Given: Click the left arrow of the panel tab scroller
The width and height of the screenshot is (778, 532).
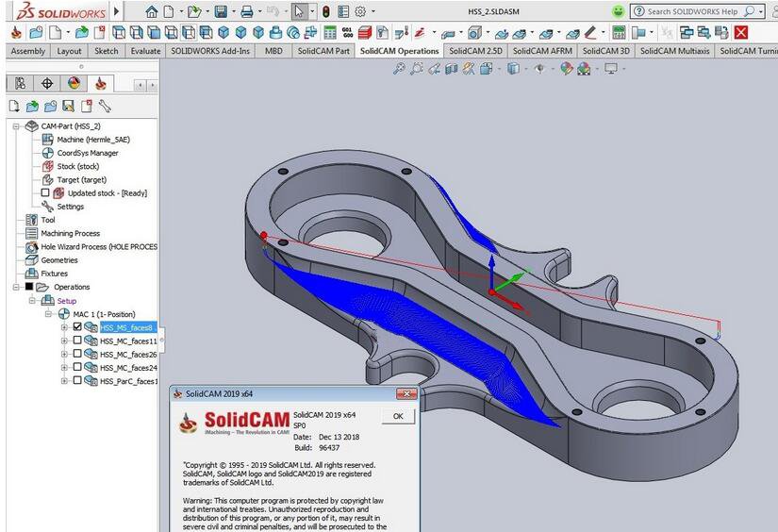Looking at the screenshot, I should click(x=141, y=85).
